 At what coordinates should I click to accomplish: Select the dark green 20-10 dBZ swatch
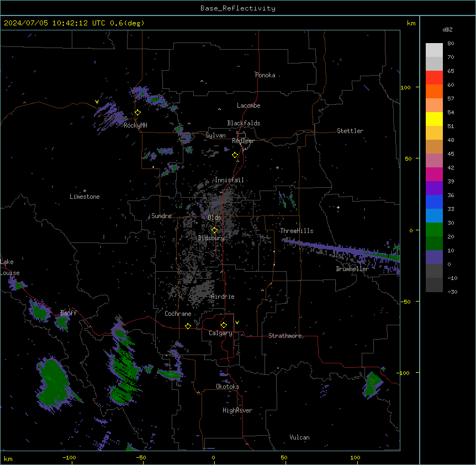[x=434, y=243]
